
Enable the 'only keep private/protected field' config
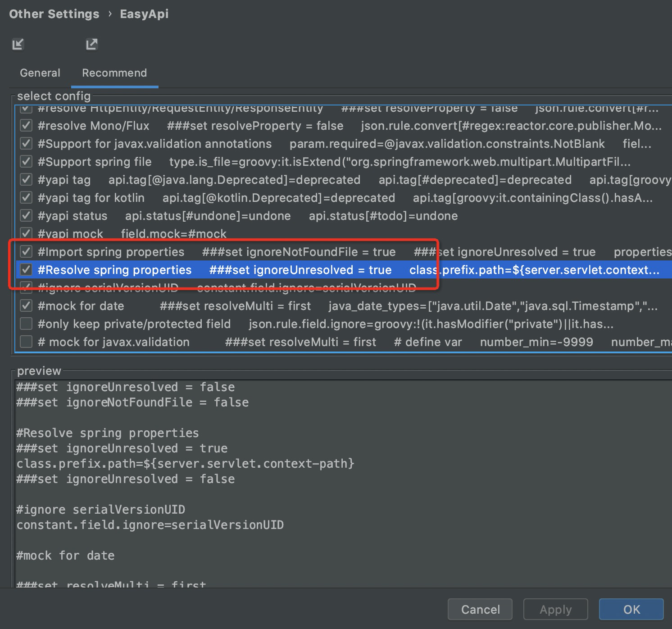pyautogui.click(x=26, y=324)
